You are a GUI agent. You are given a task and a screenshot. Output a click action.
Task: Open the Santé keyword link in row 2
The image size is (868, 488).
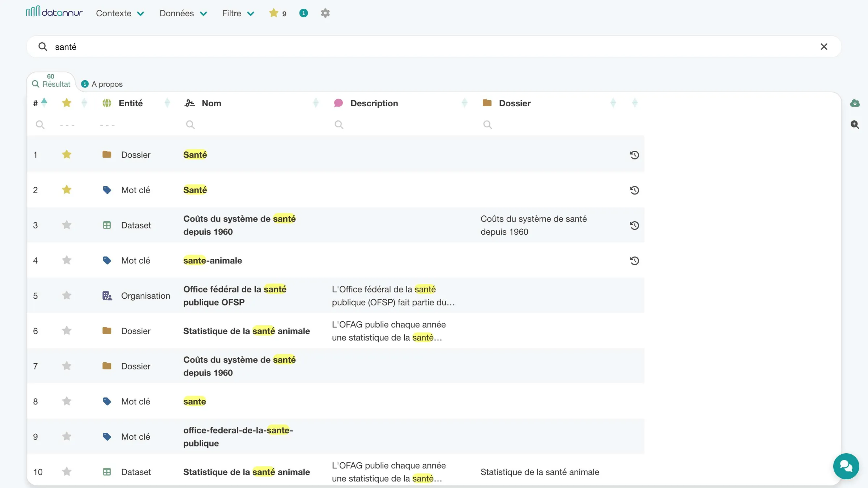pos(195,190)
